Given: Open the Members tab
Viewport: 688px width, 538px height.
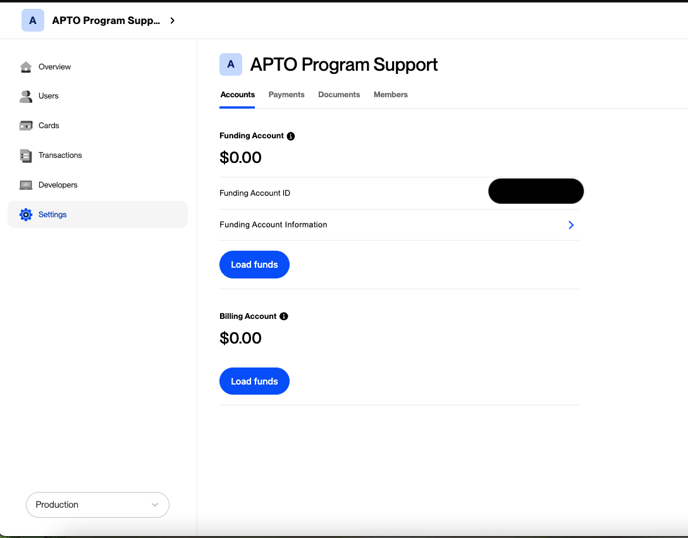Looking at the screenshot, I should tap(391, 94).
